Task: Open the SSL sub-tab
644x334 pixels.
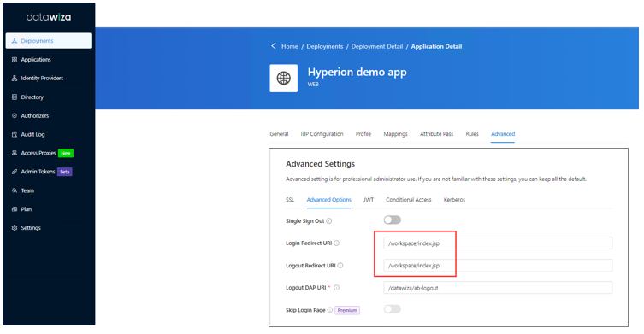Action: coord(290,200)
